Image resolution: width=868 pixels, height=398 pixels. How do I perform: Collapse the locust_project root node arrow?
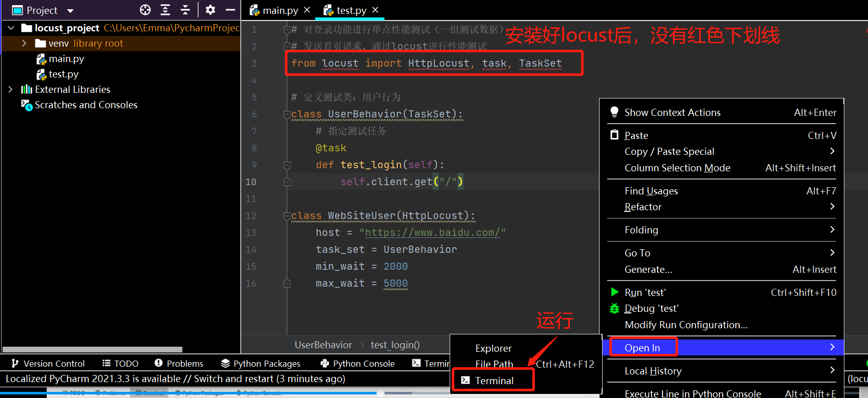[11, 28]
